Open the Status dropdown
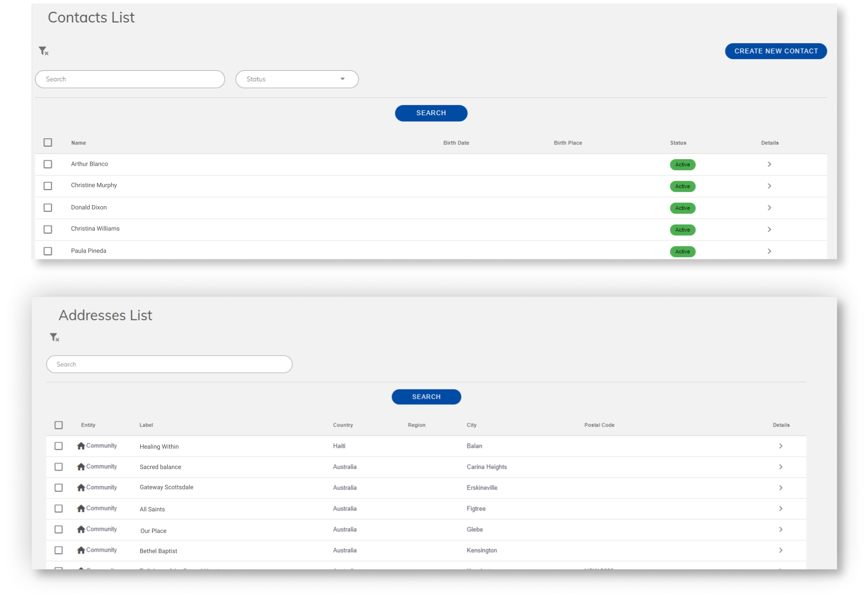 (297, 79)
